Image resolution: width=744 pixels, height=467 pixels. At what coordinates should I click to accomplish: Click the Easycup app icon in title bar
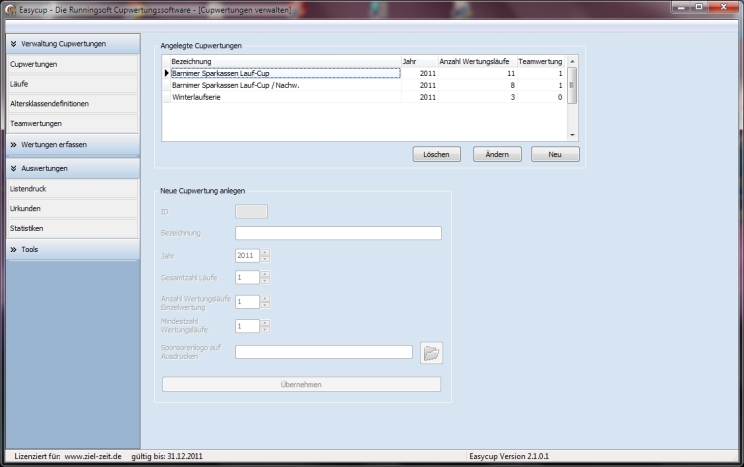click(9, 8)
